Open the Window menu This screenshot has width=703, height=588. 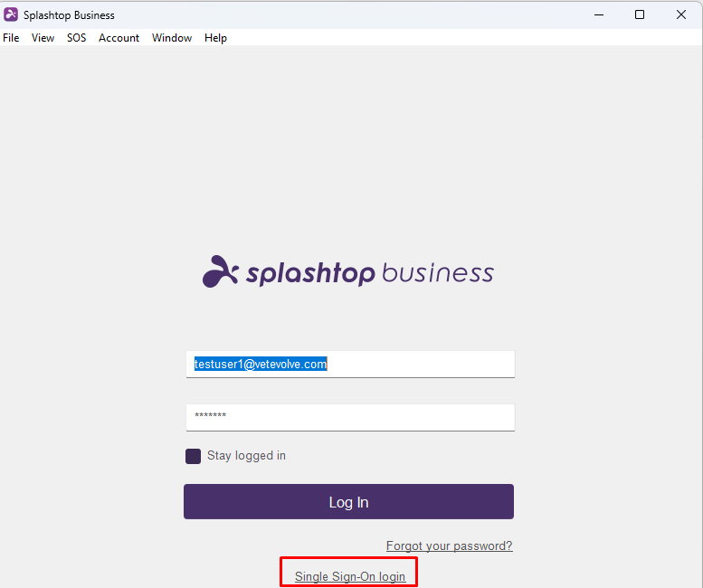coord(172,38)
